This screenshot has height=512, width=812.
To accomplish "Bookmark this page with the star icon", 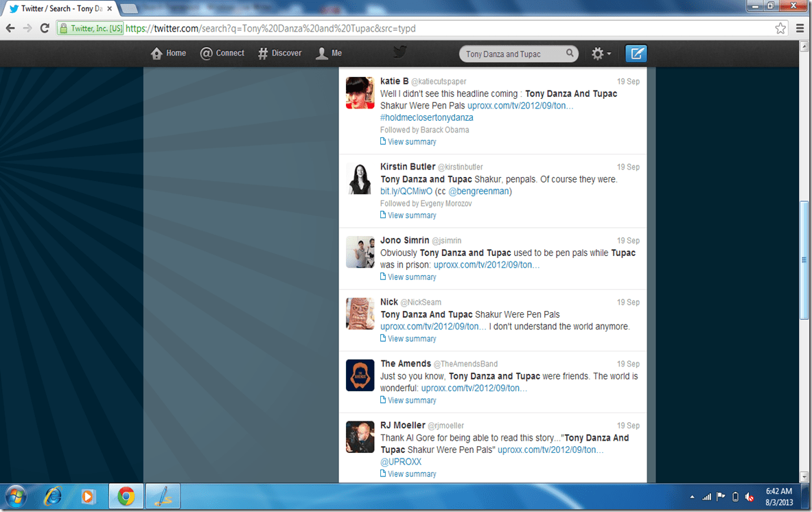I will click(x=780, y=28).
